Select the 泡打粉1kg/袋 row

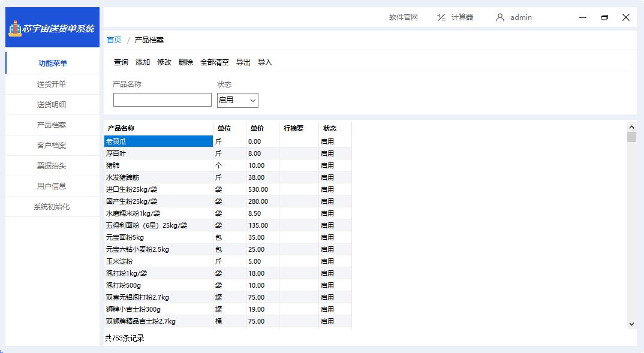click(x=228, y=273)
